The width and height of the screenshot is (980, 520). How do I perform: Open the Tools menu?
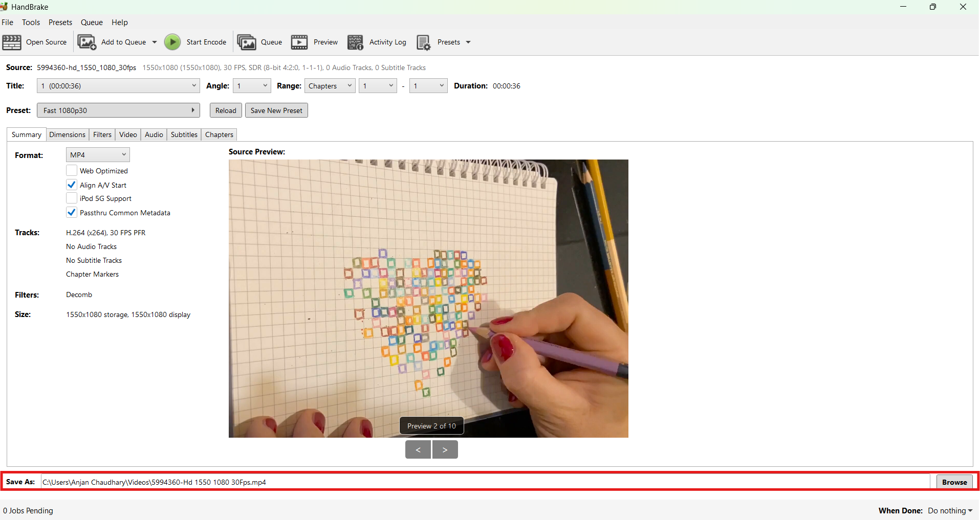coord(31,22)
